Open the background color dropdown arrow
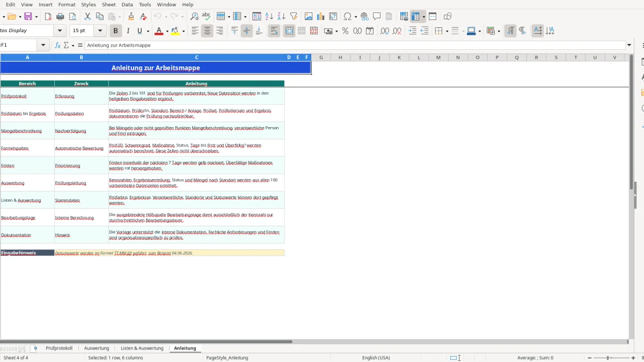This screenshot has height=362, width=644. pos(184,31)
